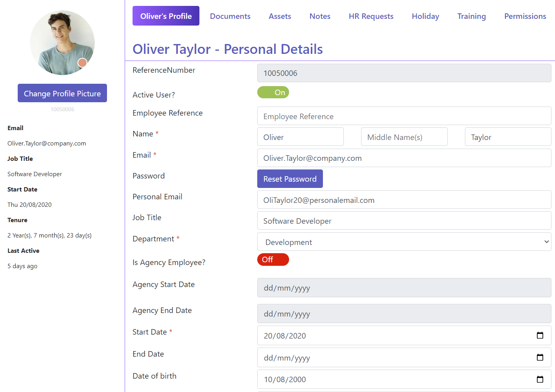Open calendar picker for End Date field
Image resolution: width=555 pixels, height=392 pixels.
pyautogui.click(x=540, y=357)
